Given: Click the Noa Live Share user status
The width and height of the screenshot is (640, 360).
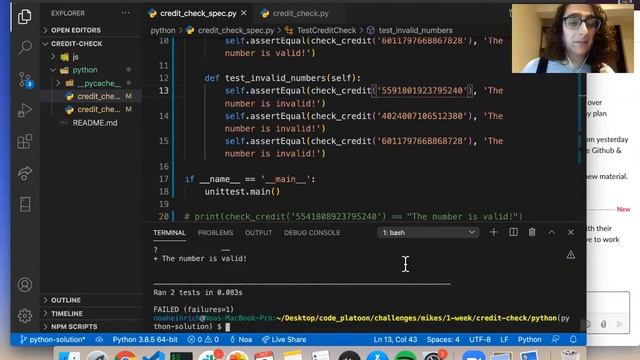Looking at the screenshot, I should pos(241,339).
